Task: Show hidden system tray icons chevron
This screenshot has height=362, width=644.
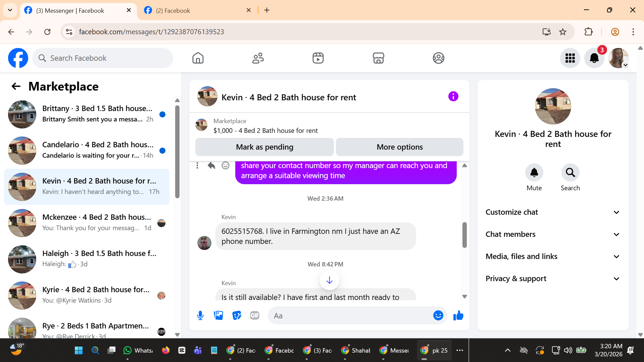Action: [x=507, y=350]
